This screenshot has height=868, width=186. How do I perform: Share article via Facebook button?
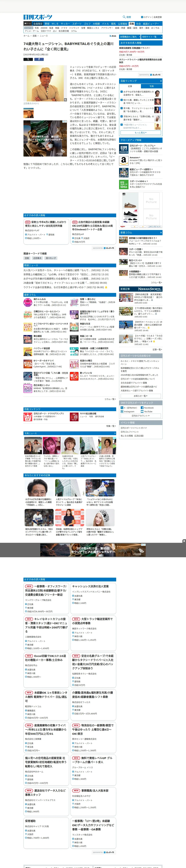coord(39,59)
